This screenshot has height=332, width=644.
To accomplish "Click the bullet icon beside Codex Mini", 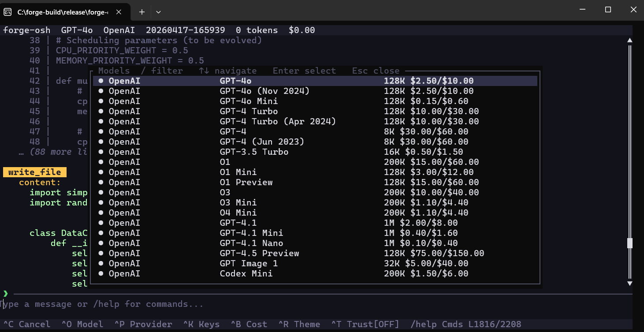I will 101,274.
